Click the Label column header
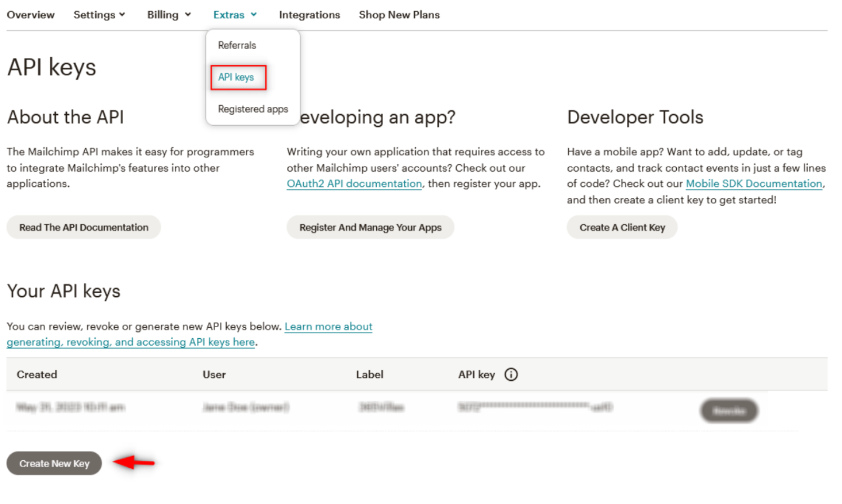The image size is (842, 504). pyautogui.click(x=369, y=375)
